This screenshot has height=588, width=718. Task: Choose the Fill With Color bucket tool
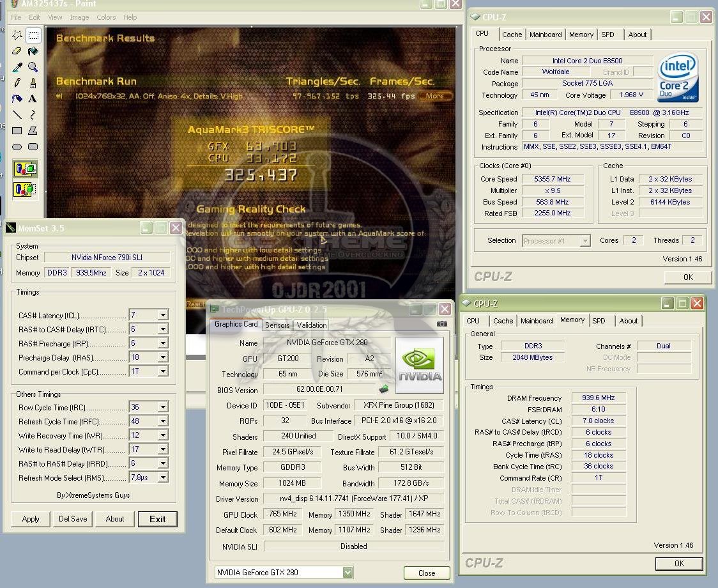33,51
